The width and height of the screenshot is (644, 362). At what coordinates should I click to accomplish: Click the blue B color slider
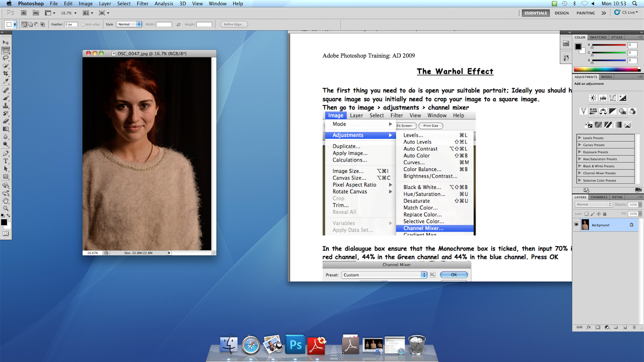pos(608,60)
